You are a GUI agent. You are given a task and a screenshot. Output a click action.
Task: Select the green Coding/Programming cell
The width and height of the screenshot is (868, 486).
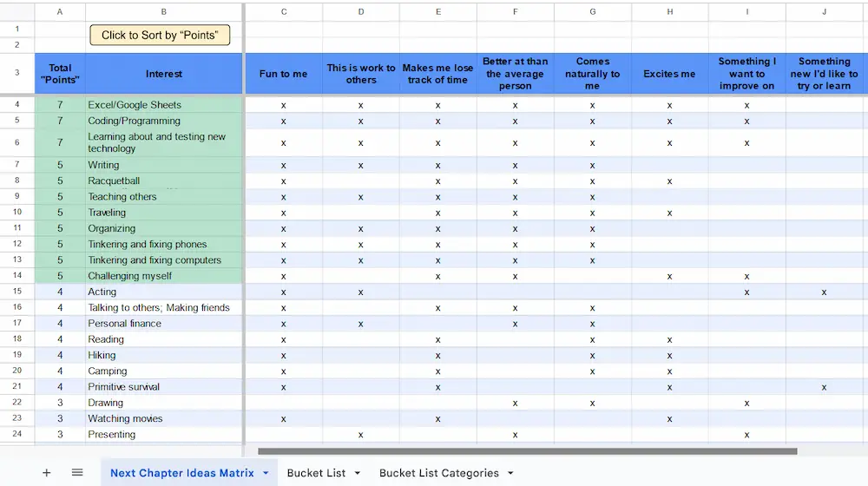[x=164, y=121]
